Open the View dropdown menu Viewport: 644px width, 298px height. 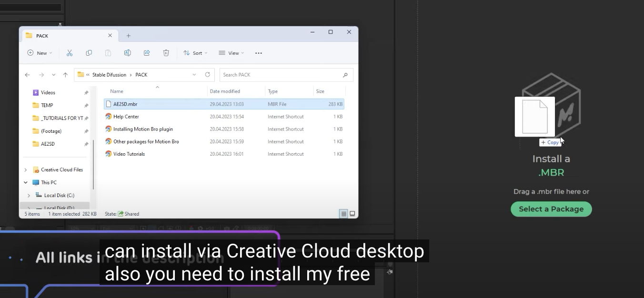(x=231, y=53)
